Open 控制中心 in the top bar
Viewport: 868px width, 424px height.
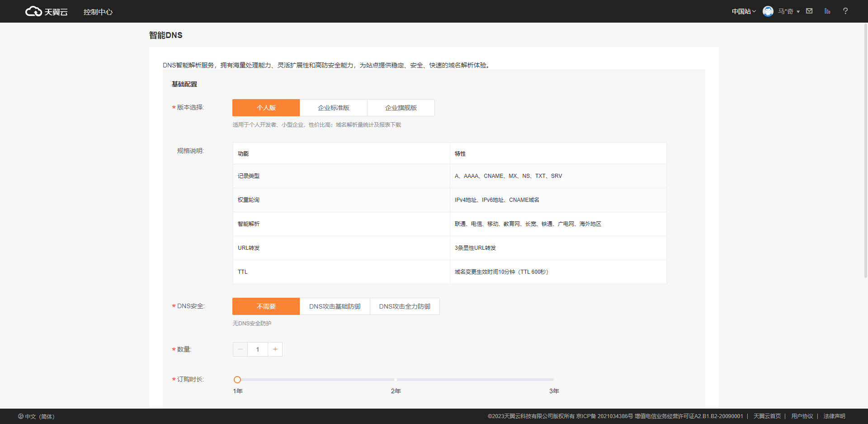point(98,12)
